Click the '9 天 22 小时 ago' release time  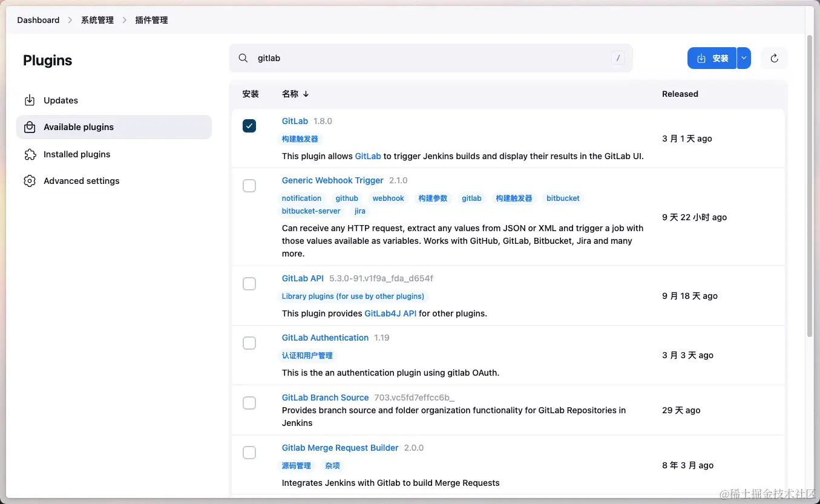694,217
